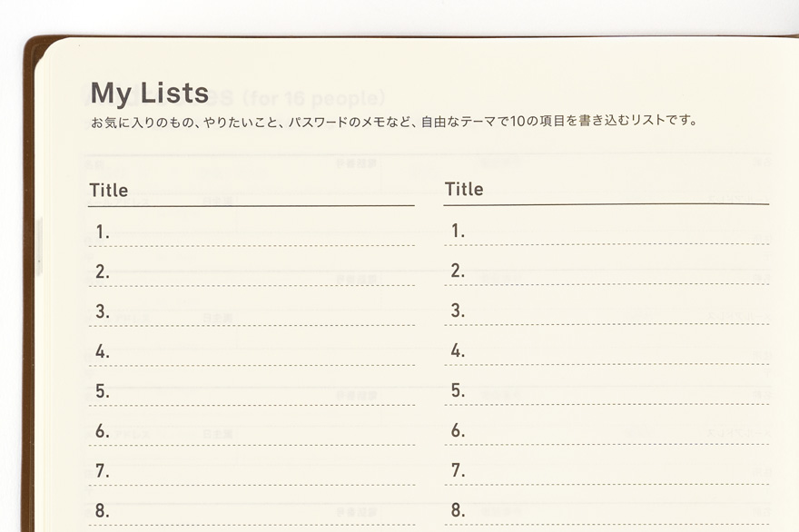This screenshot has height=532, width=799.
Task: Select line 3 in the left list
Action: pos(252,312)
